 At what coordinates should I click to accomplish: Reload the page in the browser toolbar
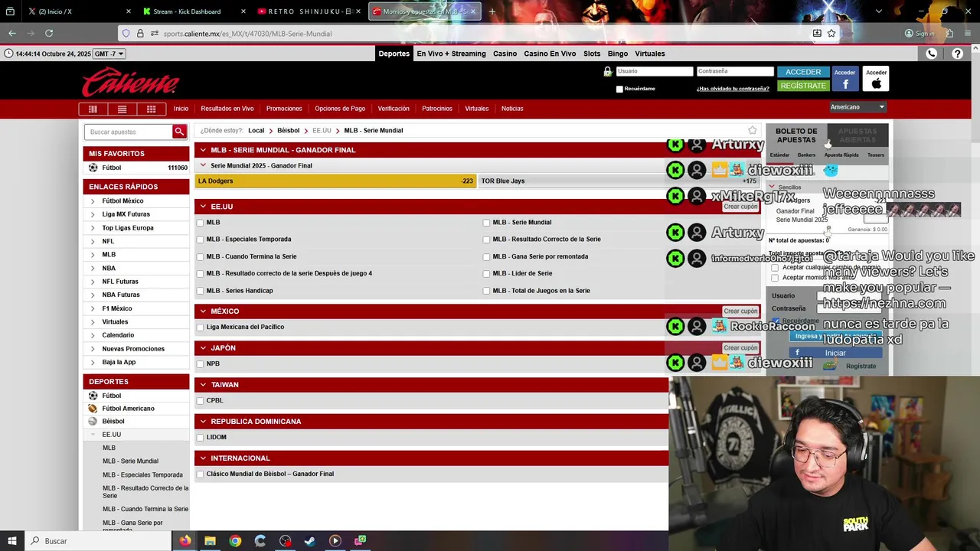click(x=49, y=33)
